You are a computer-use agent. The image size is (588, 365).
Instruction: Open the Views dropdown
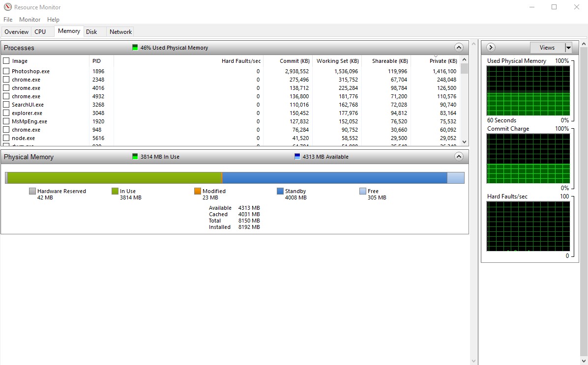pyautogui.click(x=569, y=47)
